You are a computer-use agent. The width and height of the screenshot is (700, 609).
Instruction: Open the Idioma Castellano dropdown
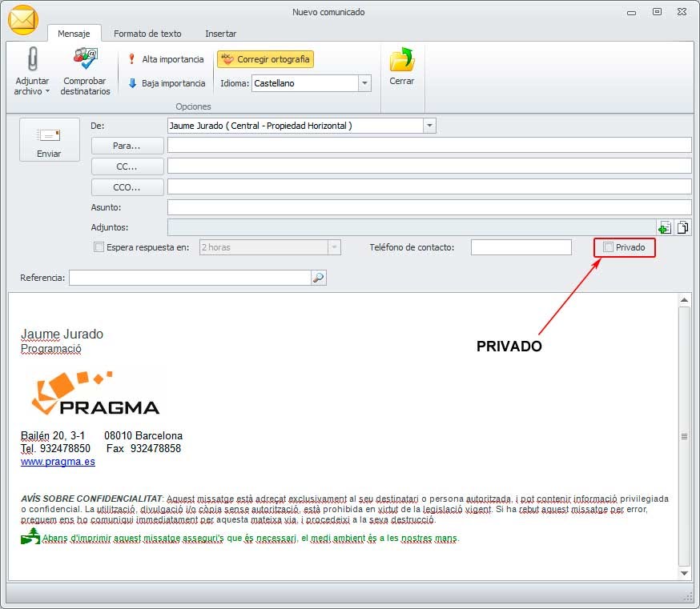pos(364,83)
